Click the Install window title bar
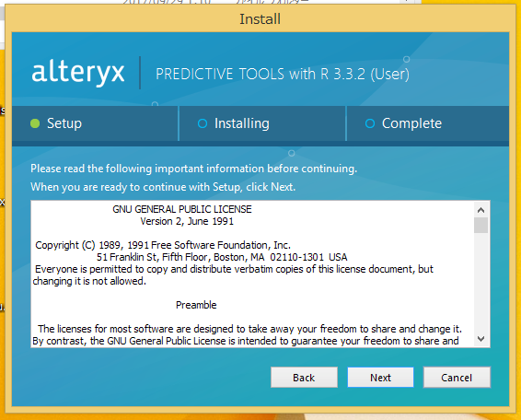This screenshot has height=420, width=521. click(x=260, y=19)
